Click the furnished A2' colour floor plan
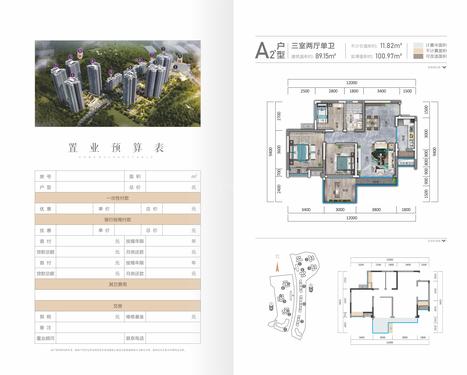The width and height of the screenshot is (467, 375). coord(352,151)
